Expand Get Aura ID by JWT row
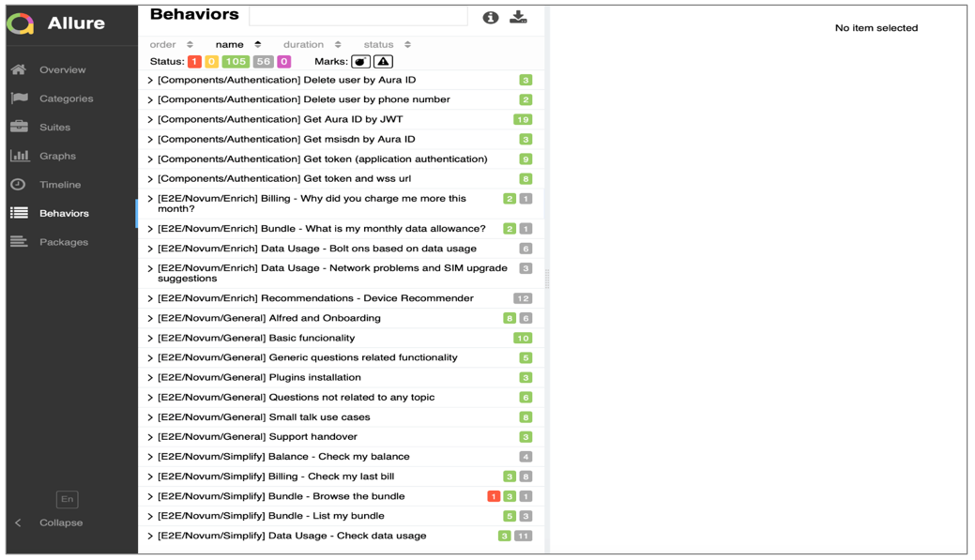 (341, 119)
